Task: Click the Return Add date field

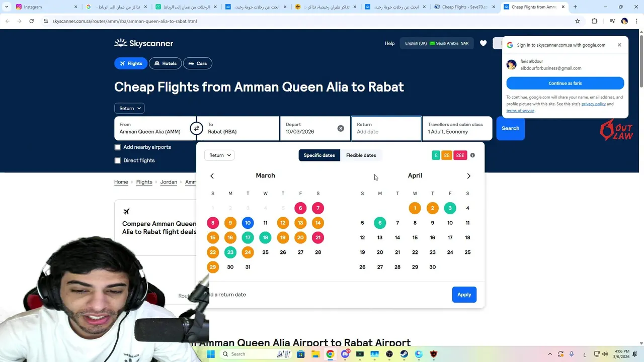Action: (x=386, y=128)
